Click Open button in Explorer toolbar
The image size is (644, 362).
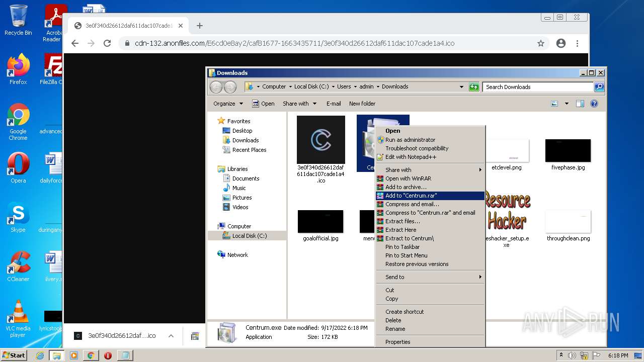click(x=263, y=104)
